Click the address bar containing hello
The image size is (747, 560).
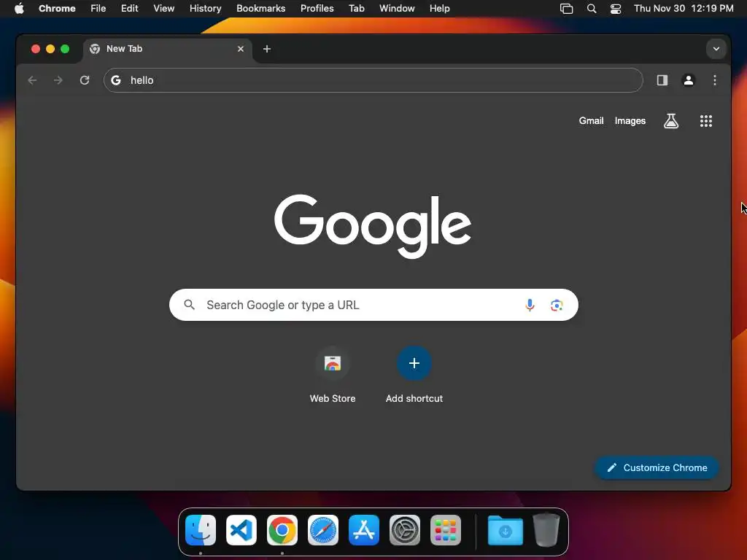[x=373, y=80]
